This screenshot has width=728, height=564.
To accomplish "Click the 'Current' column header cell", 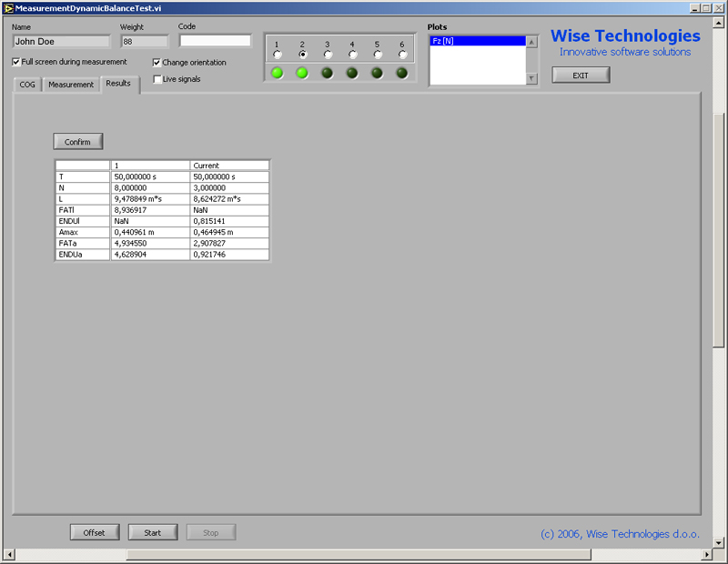I will click(229, 166).
